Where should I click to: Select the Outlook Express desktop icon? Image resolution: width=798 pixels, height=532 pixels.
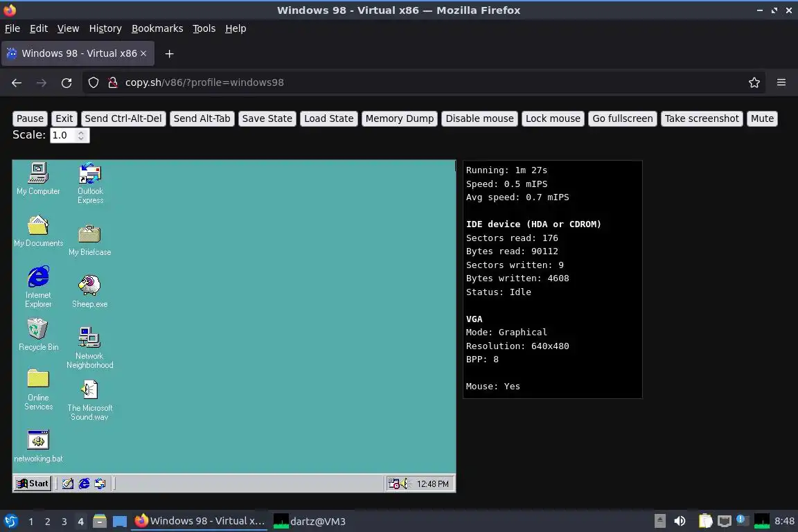90,184
